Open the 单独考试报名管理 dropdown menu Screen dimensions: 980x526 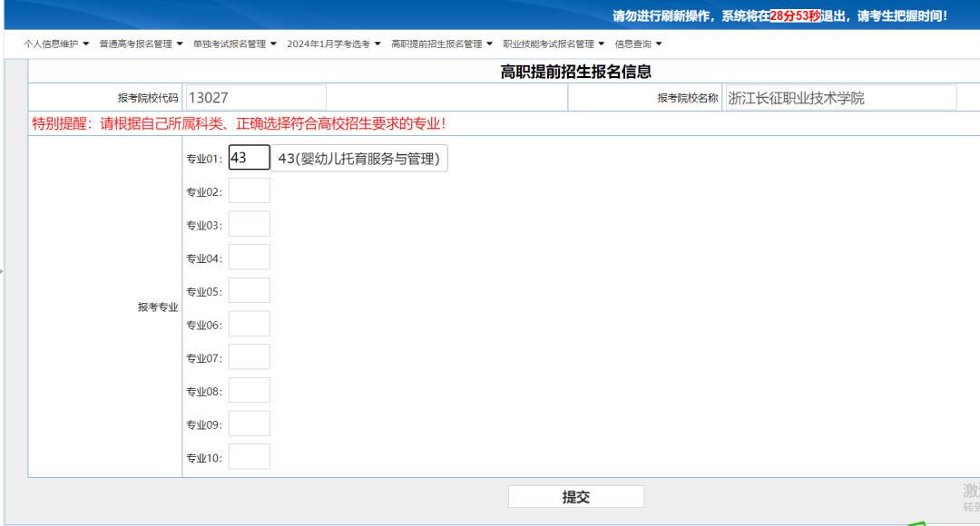[232, 43]
